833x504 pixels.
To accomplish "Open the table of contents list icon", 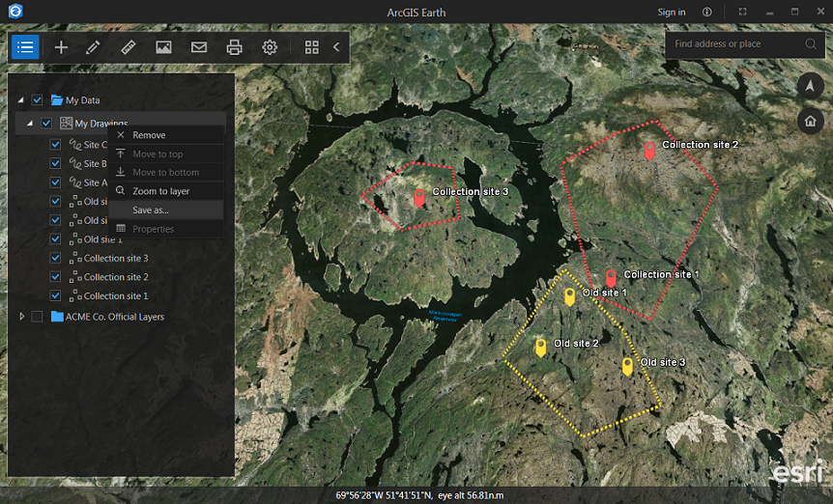I will pos(25,47).
